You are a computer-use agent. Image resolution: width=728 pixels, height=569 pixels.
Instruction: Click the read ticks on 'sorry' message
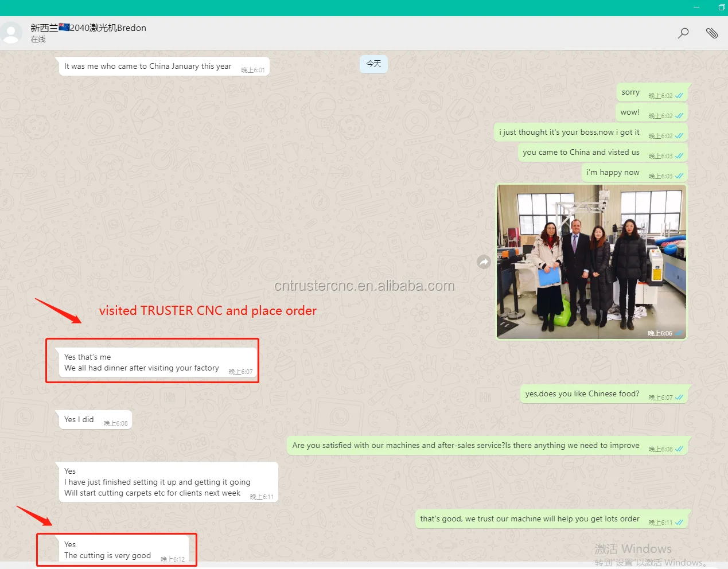click(x=679, y=96)
